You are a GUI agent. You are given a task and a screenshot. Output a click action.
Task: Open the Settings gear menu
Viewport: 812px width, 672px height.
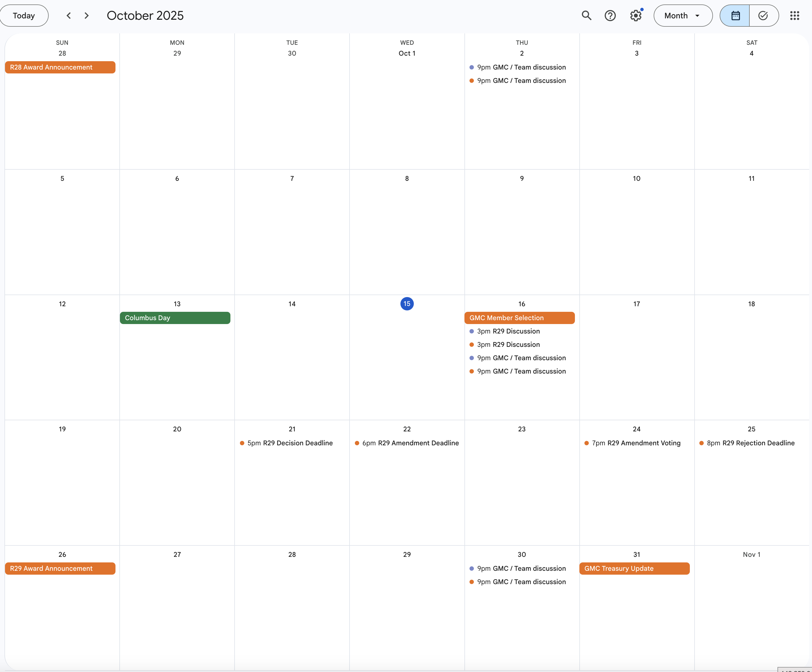pyautogui.click(x=635, y=16)
